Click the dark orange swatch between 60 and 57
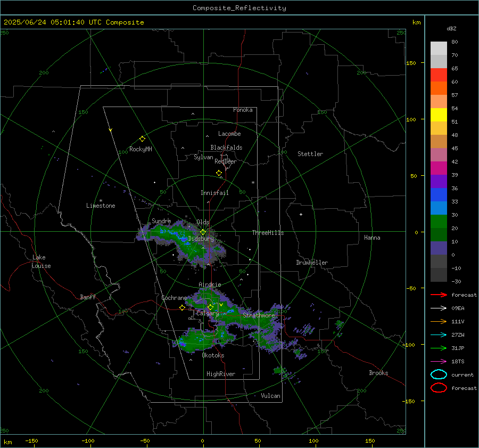This screenshot has height=448, width=479. 439,88
